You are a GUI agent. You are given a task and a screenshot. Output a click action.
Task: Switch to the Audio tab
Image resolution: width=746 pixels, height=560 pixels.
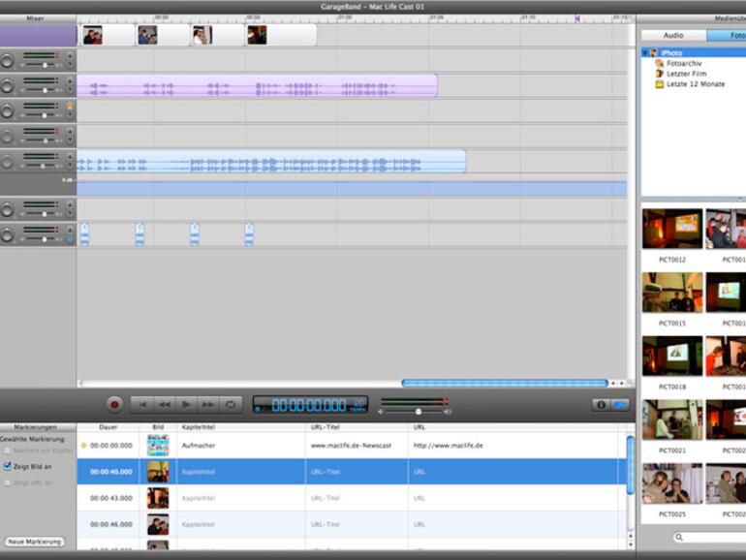click(672, 35)
